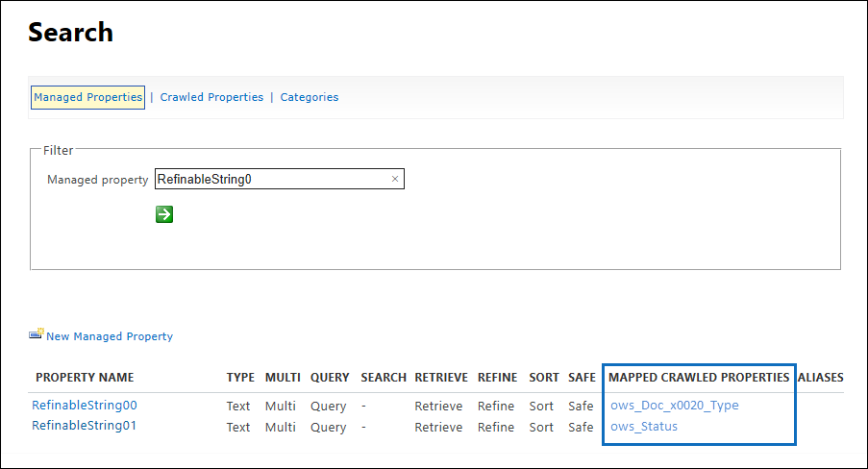This screenshot has width=868, height=469.
Task: Open ows_Doc_x0020_Type crawled property
Action: [674, 406]
